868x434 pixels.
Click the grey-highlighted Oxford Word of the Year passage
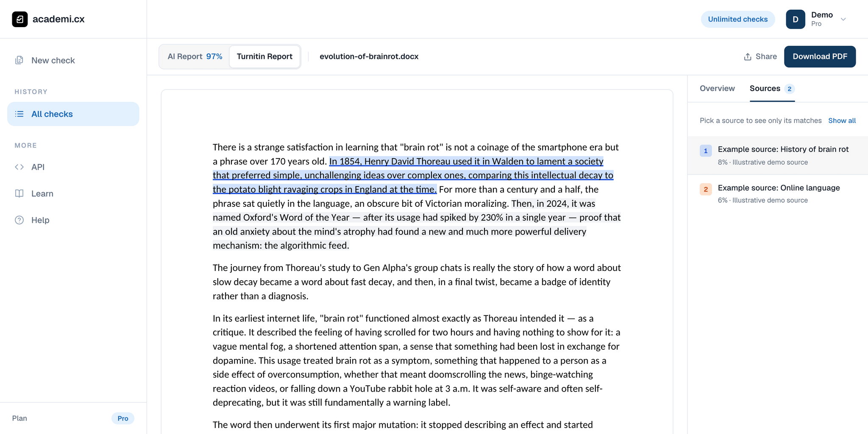tap(416, 225)
